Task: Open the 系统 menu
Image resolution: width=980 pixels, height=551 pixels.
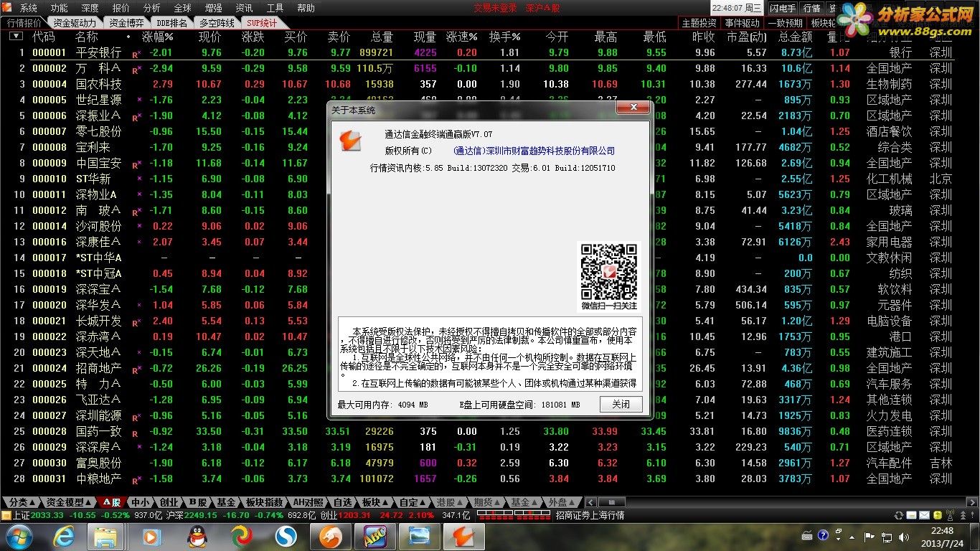Action: tap(28, 8)
